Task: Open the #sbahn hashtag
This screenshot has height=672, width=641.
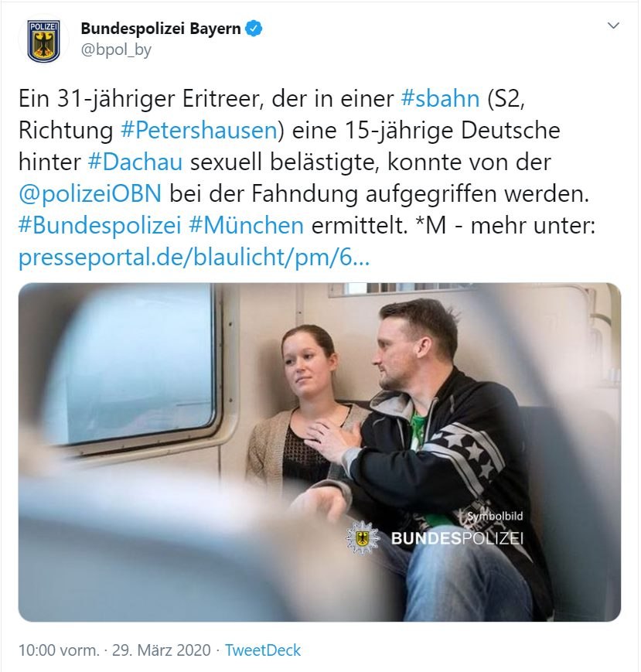Action: tap(440, 98)
